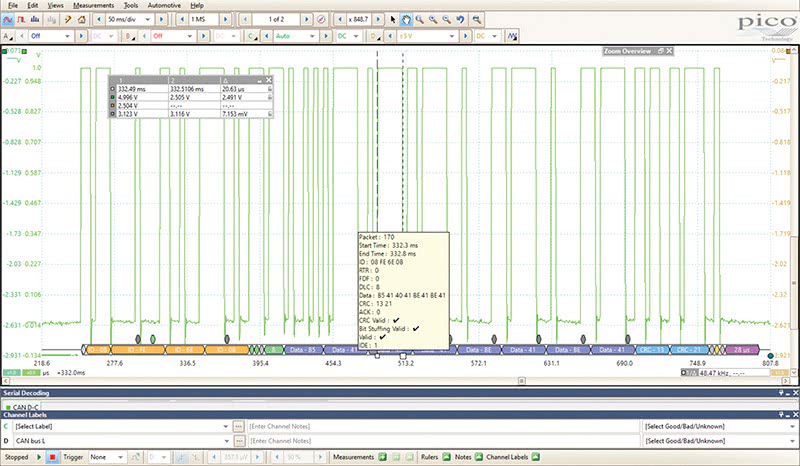Open the math channels icon
This screenshot has width=800, height=466.
512,36
